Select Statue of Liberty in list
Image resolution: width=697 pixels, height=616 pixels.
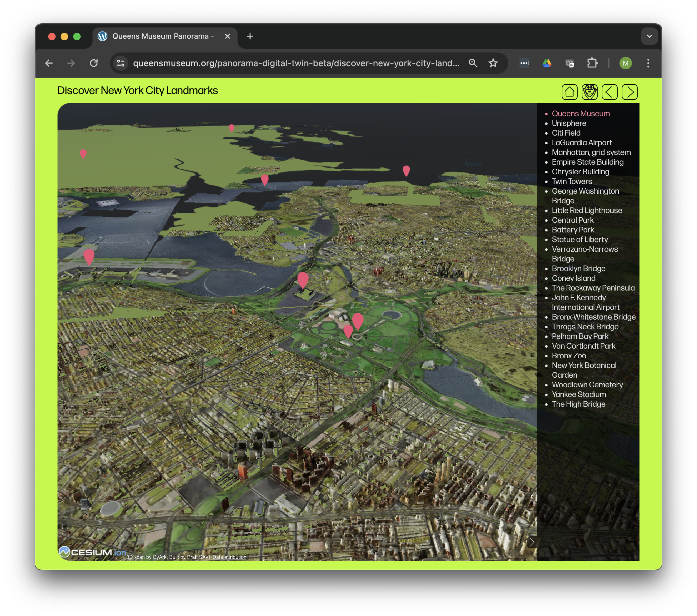tap(580, 240)
